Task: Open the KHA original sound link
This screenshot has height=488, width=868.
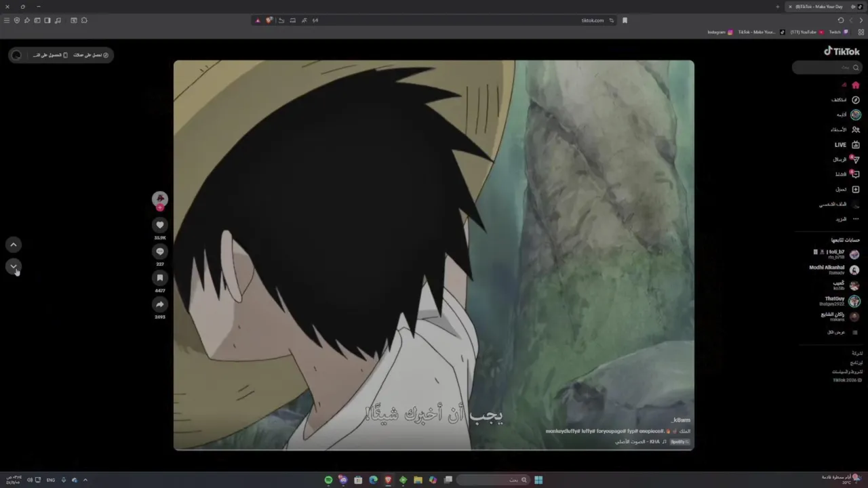Action: pos(640,442)
